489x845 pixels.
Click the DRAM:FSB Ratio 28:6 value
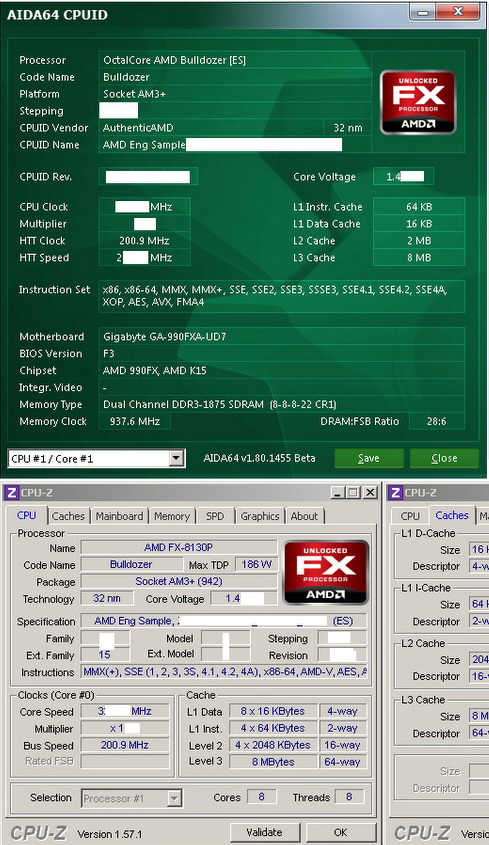pos(436,421)
